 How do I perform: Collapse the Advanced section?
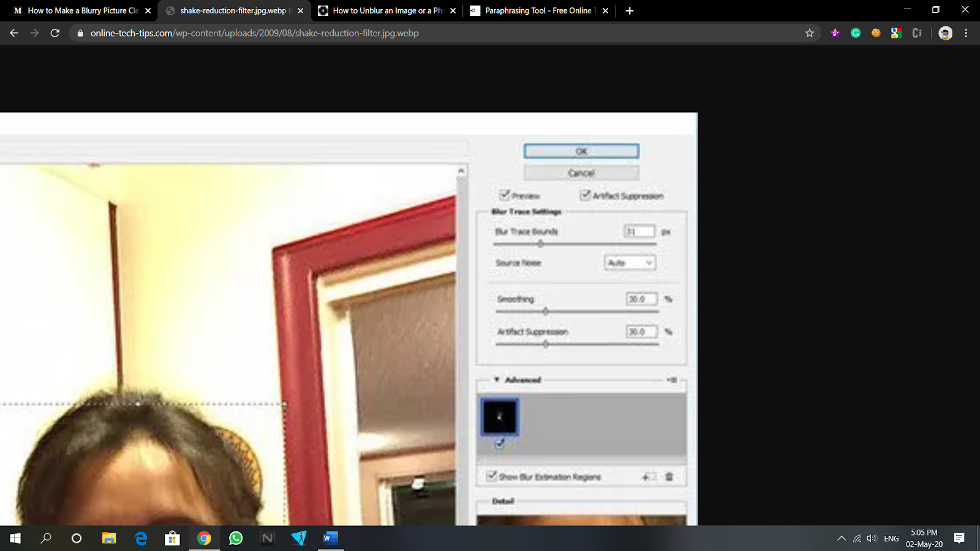click(x=497, y=380)
